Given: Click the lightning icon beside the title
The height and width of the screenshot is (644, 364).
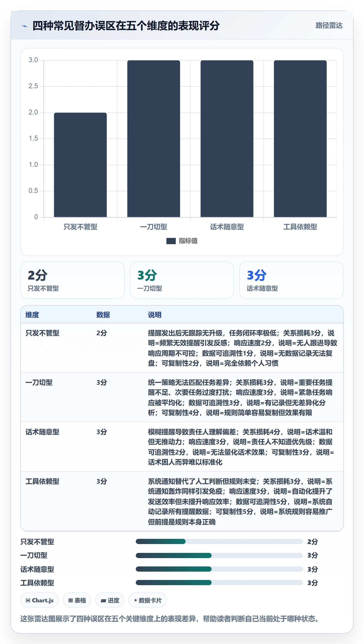Looking at the screenshot, I should pos(25,26).
